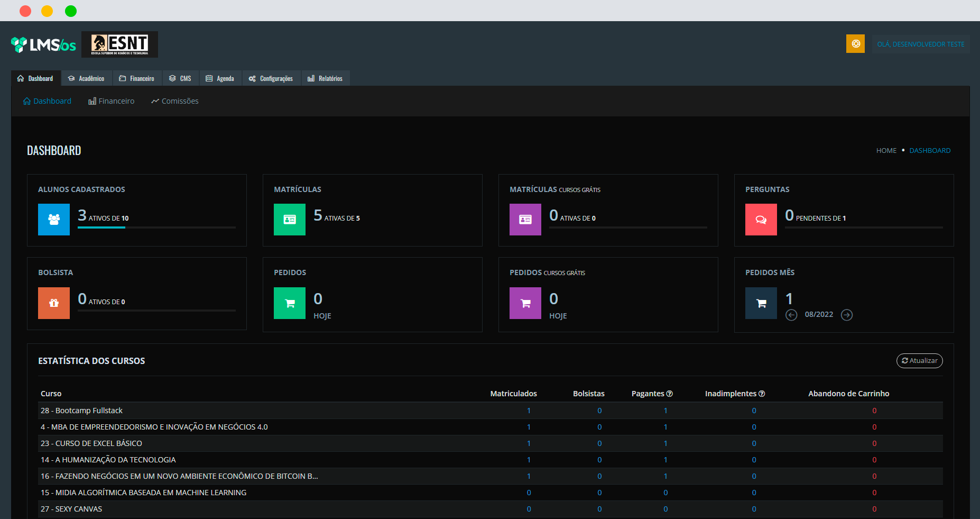This screenshot has height=519, width=980.
Task: Go to previous month in Pedidos Mês
Action: 791,315
